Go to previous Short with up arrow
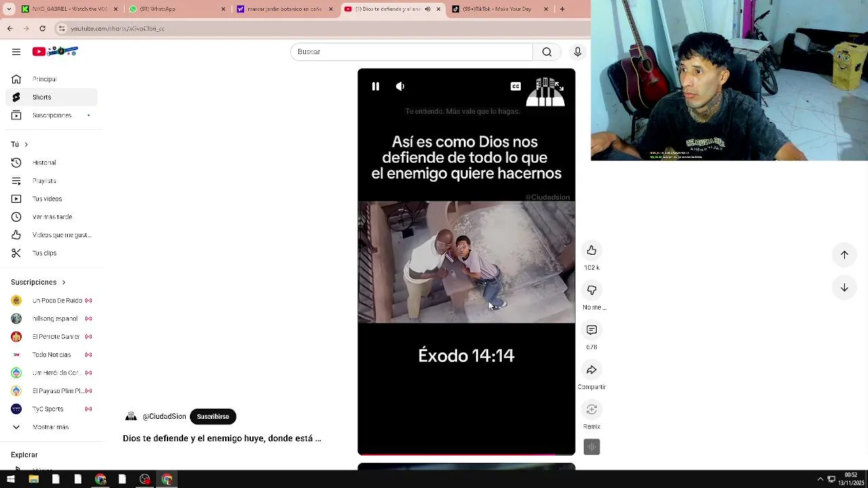The image size is (868, 488). click(844, 254)
